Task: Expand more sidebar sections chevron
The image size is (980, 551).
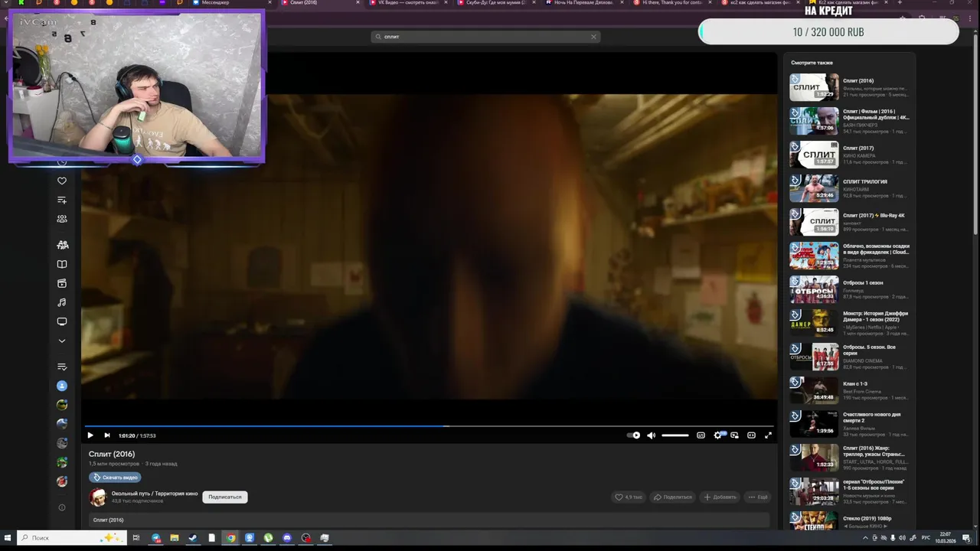Action: (62, 341)
